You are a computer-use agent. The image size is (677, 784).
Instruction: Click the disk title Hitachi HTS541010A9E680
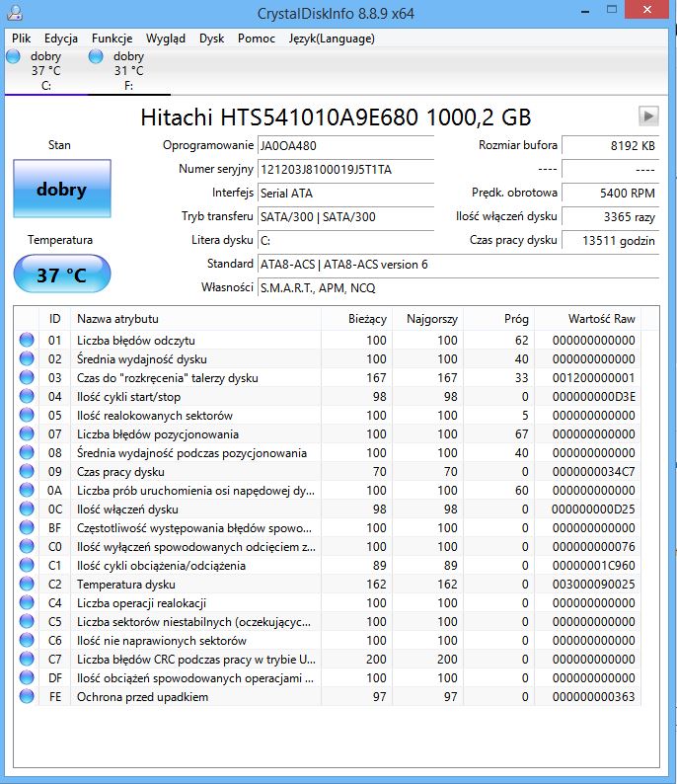coord(336,118)
